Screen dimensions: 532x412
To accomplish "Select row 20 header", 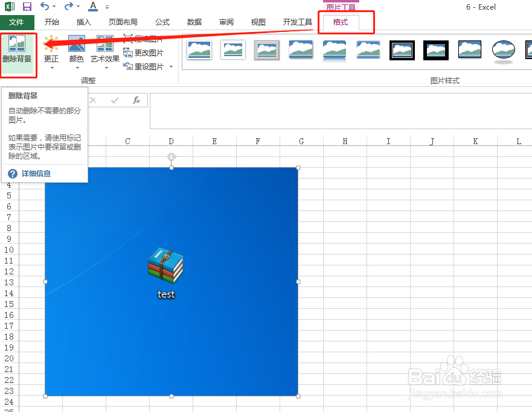I will tap(9, 358).
